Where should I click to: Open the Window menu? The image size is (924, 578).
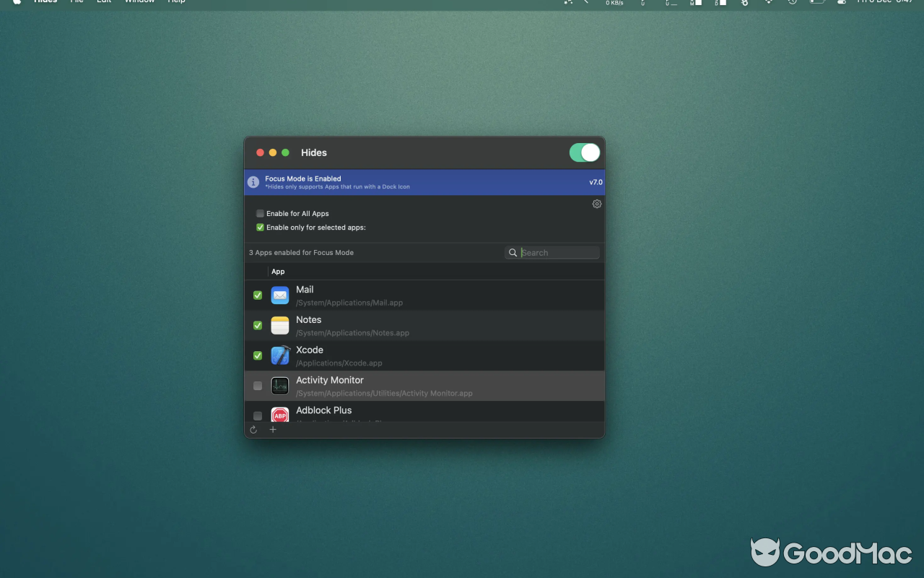139,2
